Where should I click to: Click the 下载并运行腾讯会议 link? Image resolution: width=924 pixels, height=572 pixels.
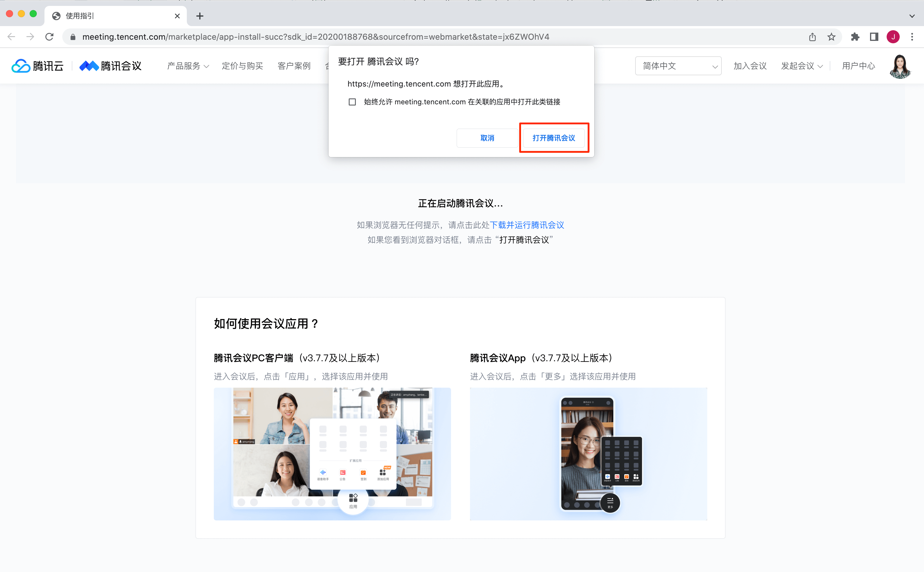527,225
